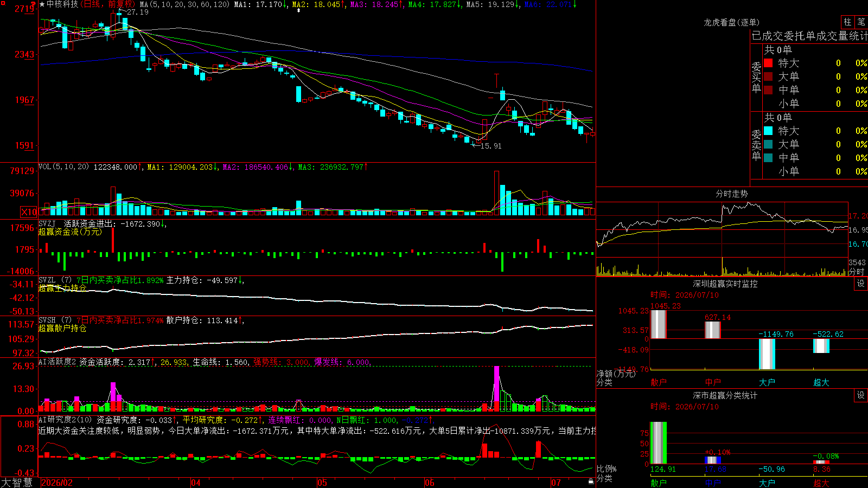Click the 已成交委托单成交量统计 header

point(809,36)
